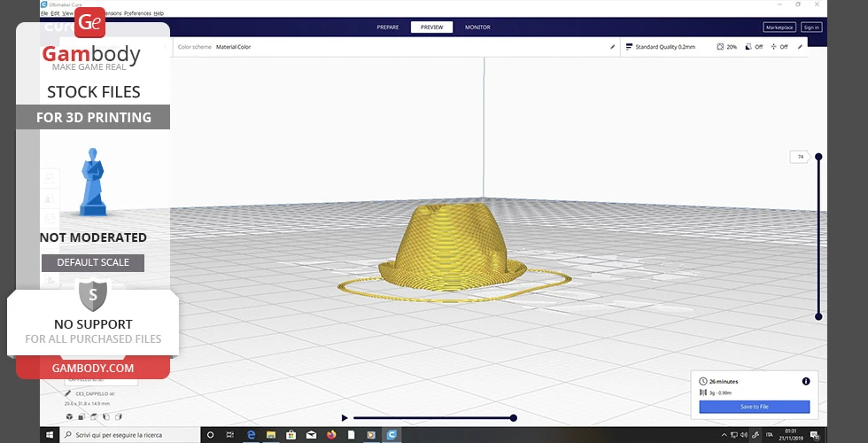Screen dimensions: 868x443
Task: Open the Preferences menu
Action: point(137,12)
